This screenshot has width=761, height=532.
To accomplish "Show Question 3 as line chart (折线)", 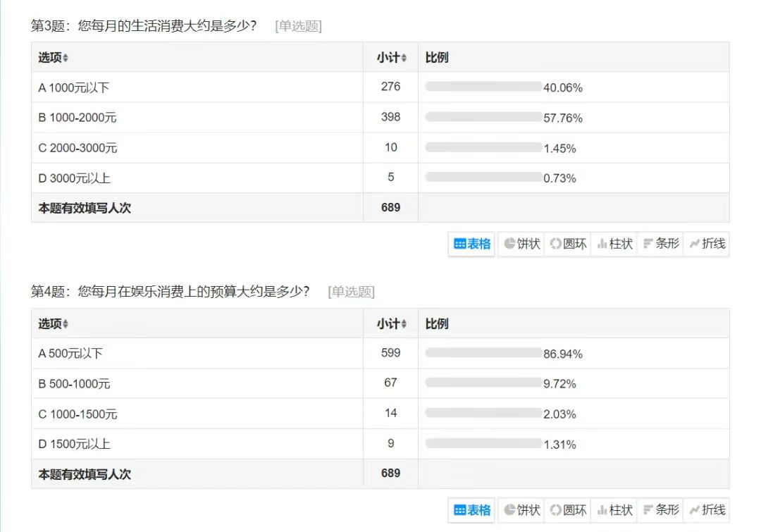I will pos(707,244).
